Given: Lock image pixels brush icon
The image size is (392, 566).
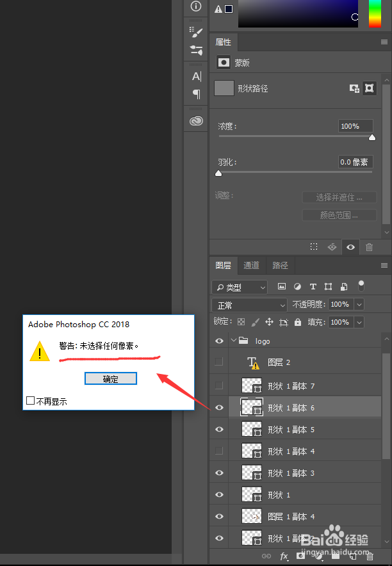Looking at the screenshot, I should tap(255, 322).
